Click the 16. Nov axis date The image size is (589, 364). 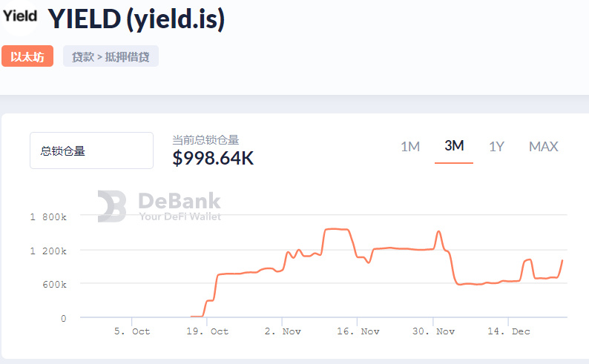point(357,331)
